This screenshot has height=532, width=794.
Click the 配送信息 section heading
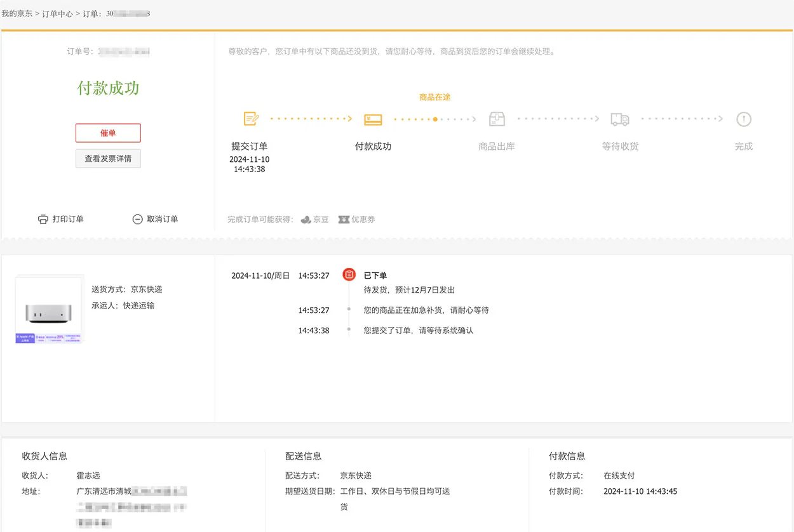(x=304, y=456)
